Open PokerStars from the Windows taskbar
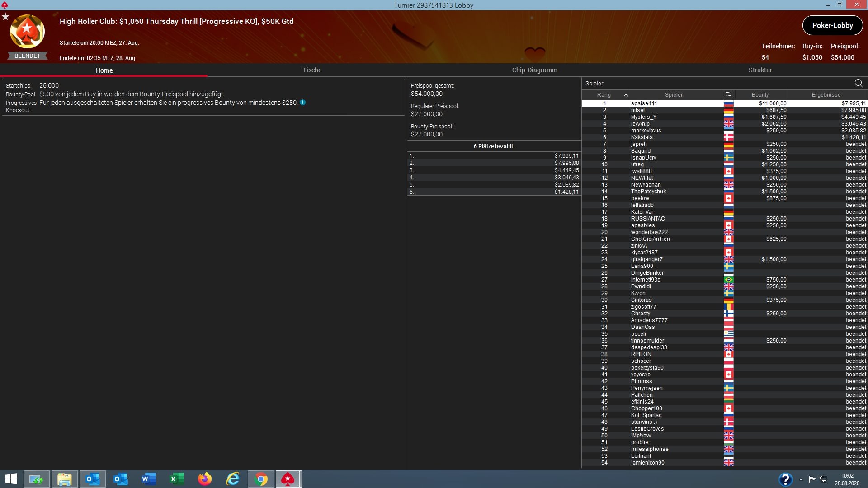This screenshot has width=868, height=488. coord(288,479)
